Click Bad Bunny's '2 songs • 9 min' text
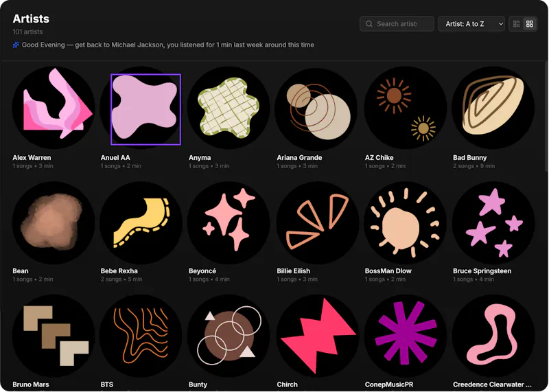This screenshot has height=392, width=549. (474, 166)
